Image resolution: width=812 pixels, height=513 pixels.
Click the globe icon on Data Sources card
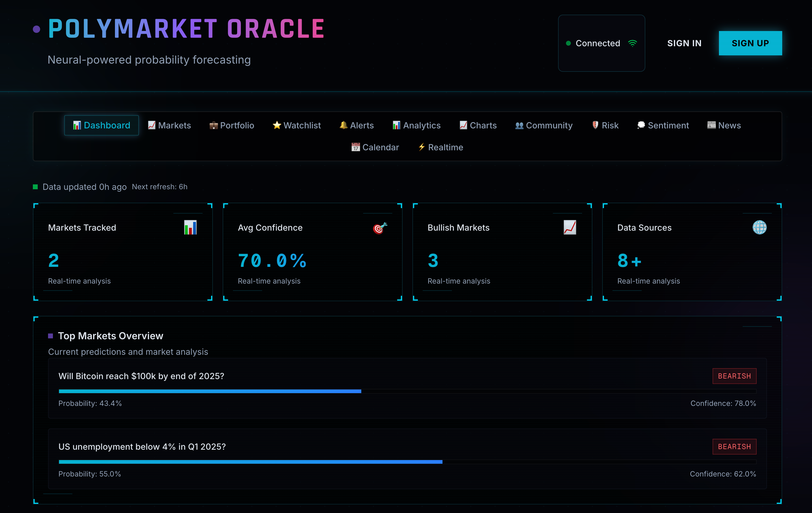(759, 227)
